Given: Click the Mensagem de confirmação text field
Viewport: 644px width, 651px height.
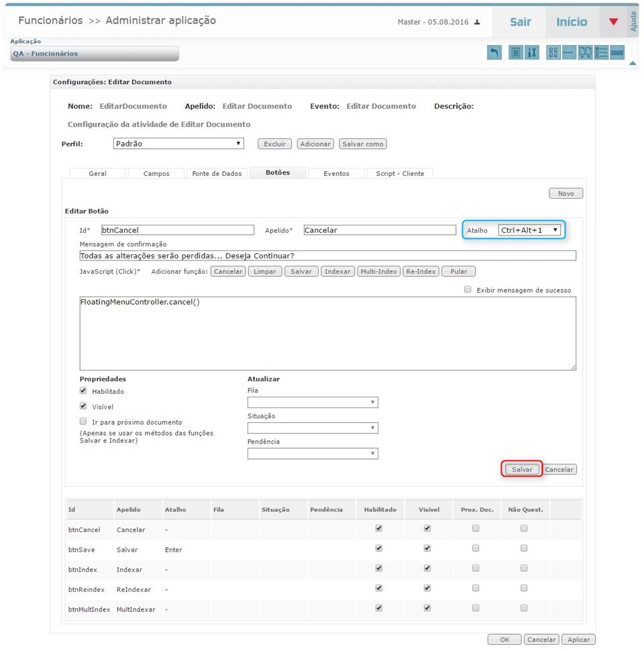Looking at the screenshot, I should point(327,256).
